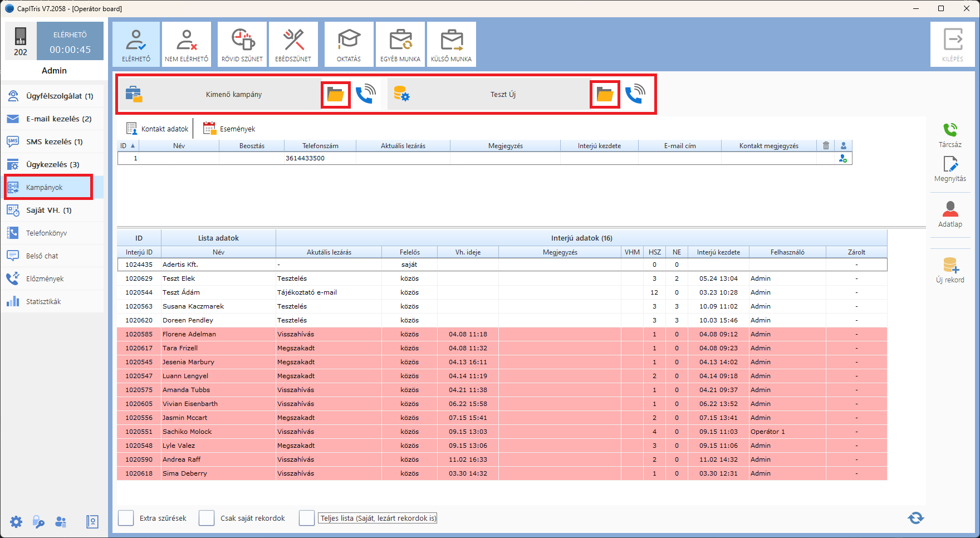The width and height of the screenshot is (980, 538).
Task: Sort interview list by Felelős column
Action: (x=409, y=252)
